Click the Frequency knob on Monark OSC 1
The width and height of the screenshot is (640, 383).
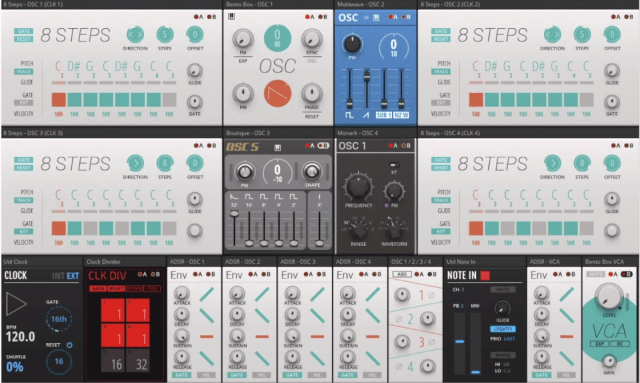[x=358, y=187]
